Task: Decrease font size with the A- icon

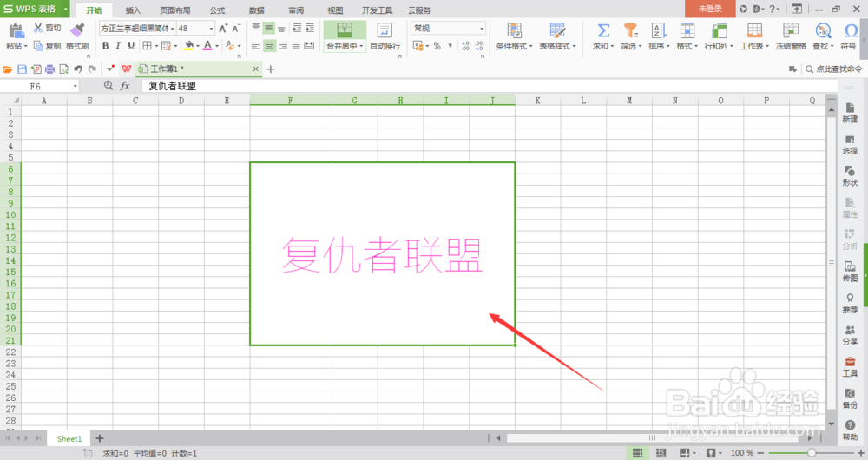Action: [x=236, y=29]
